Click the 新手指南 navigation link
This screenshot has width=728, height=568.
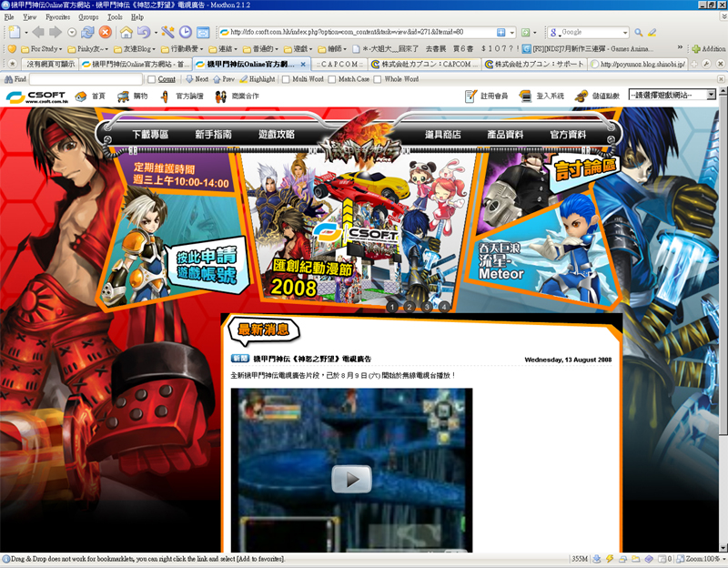(213, 134)
